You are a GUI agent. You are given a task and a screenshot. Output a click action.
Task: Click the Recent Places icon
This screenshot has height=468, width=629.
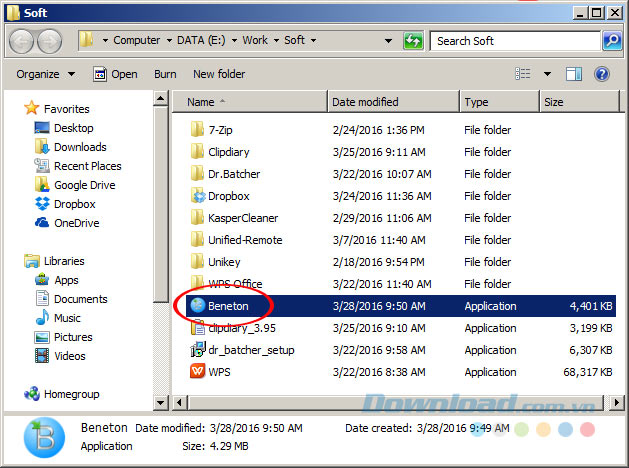pos(42,166)
